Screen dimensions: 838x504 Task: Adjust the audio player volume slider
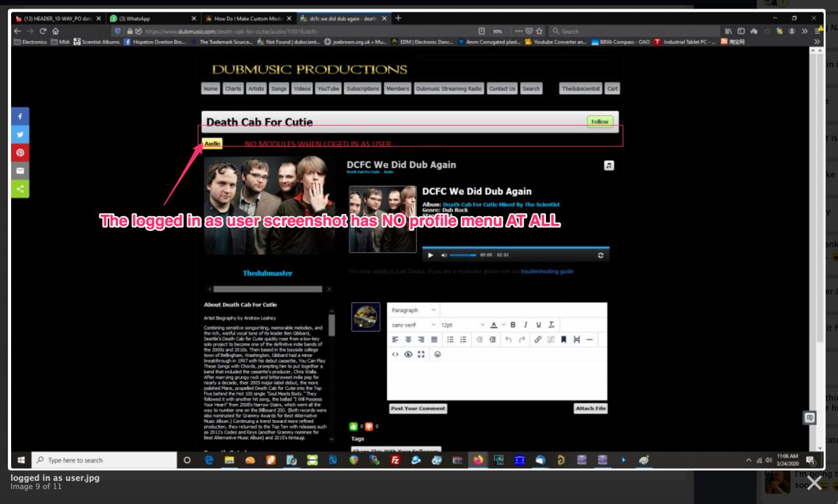point(463,255)
